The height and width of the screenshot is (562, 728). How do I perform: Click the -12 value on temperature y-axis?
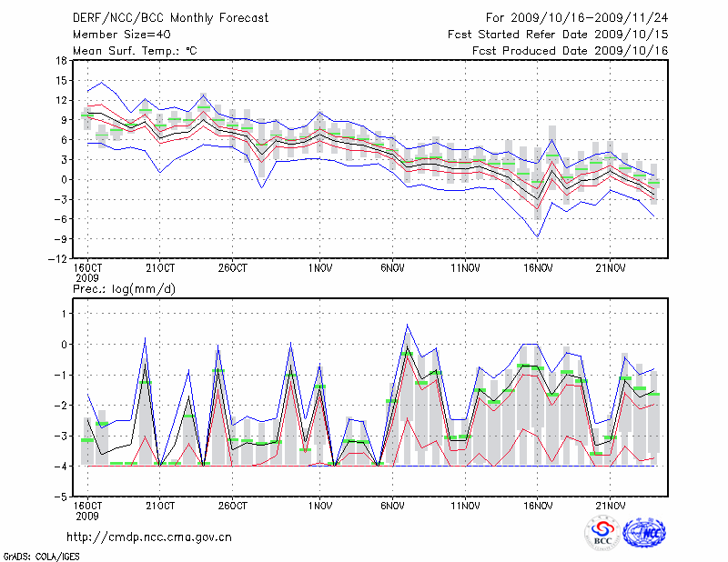58,258
